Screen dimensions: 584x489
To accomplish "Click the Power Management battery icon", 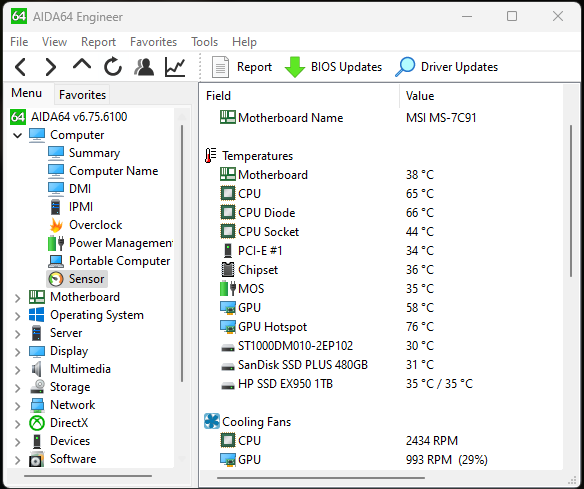I will [56, 243].
